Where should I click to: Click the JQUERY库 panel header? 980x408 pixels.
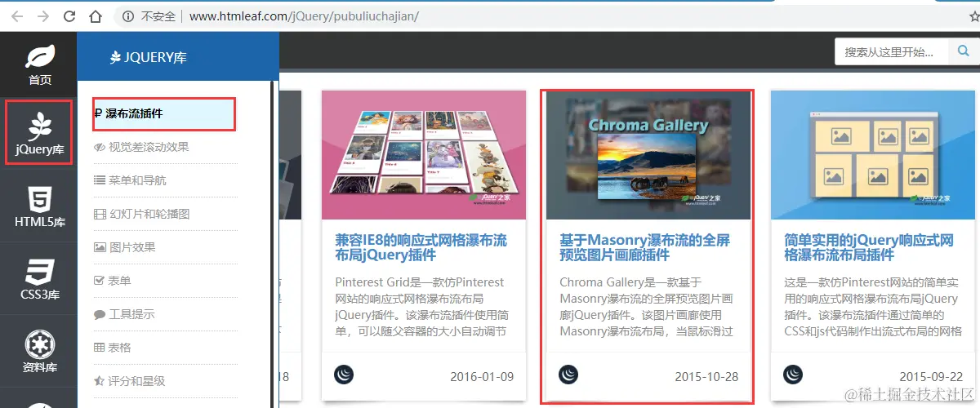pyautogui.click(x=149, y=57)
